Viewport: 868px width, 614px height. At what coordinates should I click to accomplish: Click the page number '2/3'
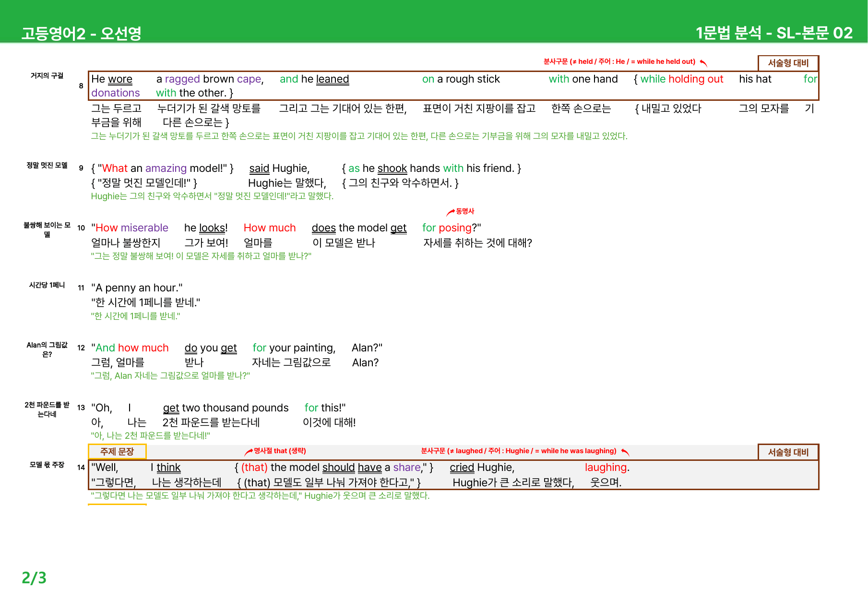(x=34, y=578)
